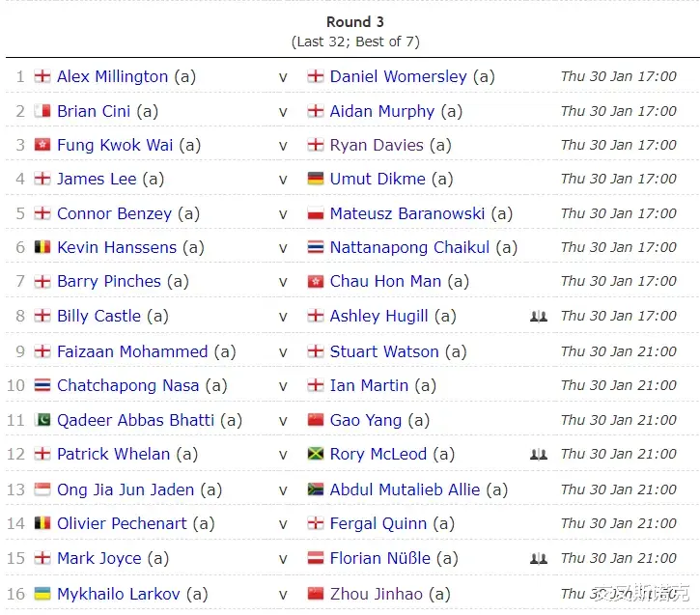Open Fergal Quinn player profile
The width and height of the screenshot is (700, 615).
[378, 523]
